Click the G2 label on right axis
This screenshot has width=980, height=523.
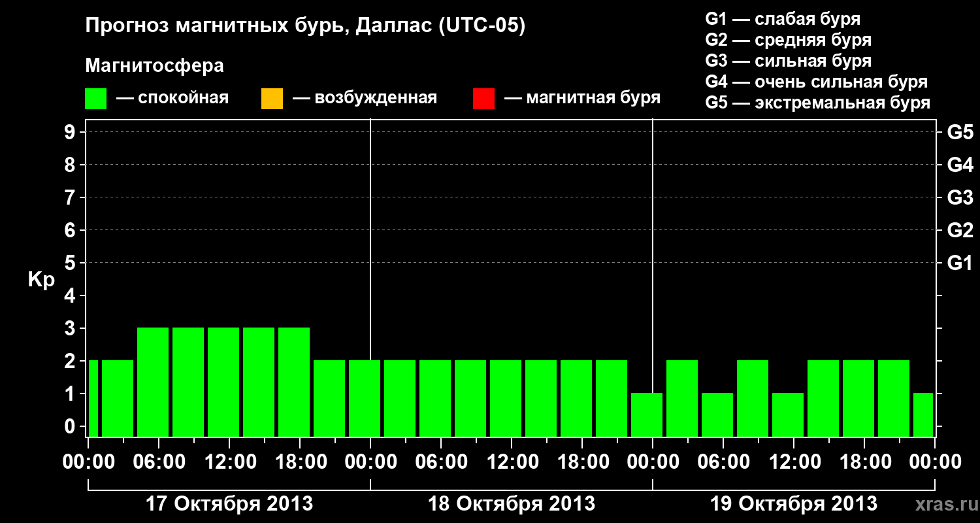tap(960, 230)
